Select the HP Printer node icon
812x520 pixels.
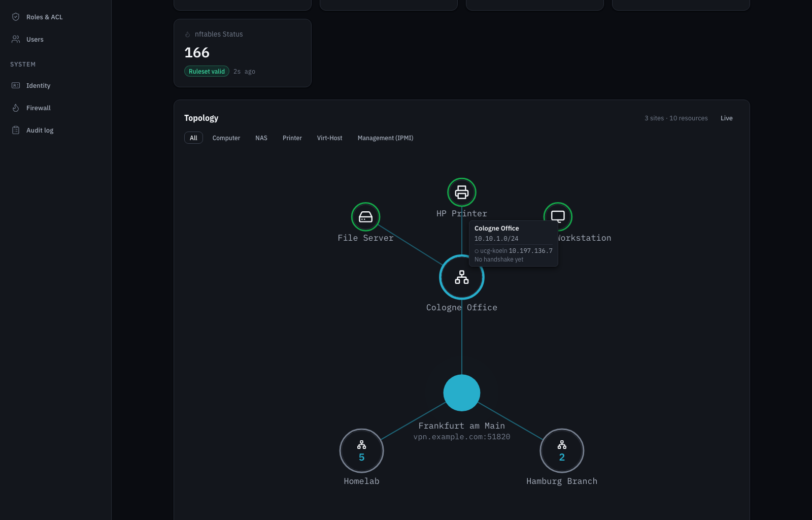tap(462, 192)
